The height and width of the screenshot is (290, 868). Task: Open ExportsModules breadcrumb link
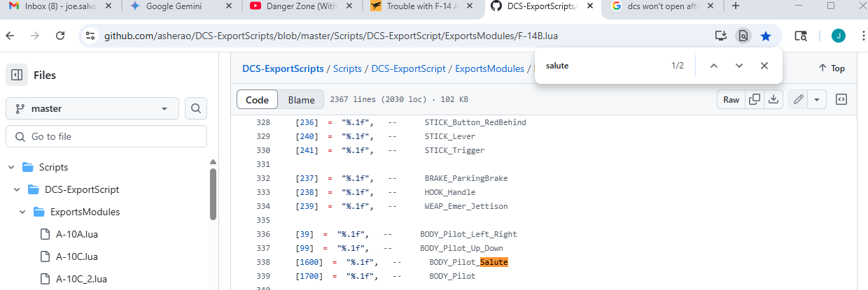(x=489, y=68)
